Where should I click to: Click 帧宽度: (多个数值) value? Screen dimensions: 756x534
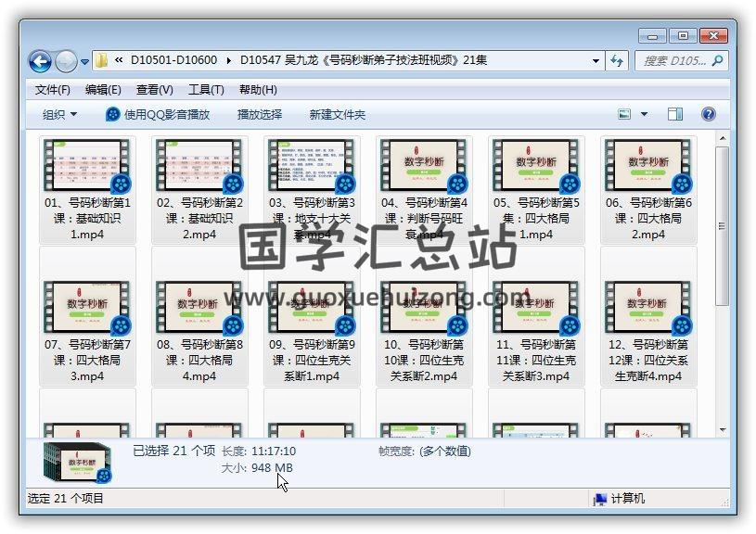pyautogui.click(x=445, y=451)
